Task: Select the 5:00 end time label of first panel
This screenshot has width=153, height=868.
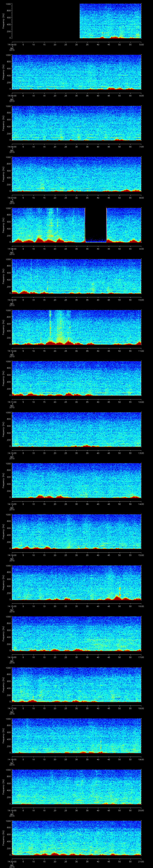Action: tap(141, 44)
